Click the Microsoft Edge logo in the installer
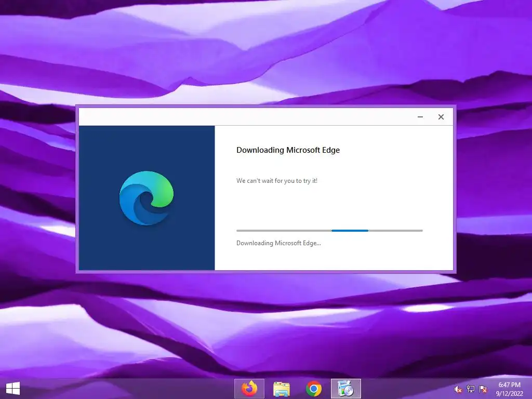This screenshot has width=532, height=399. [x=146, y=198]
